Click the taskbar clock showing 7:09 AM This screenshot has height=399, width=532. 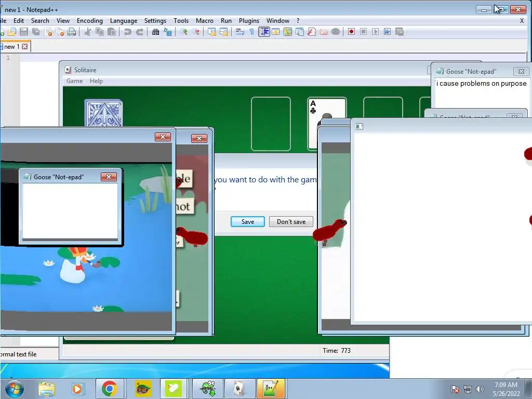[506, 389]
